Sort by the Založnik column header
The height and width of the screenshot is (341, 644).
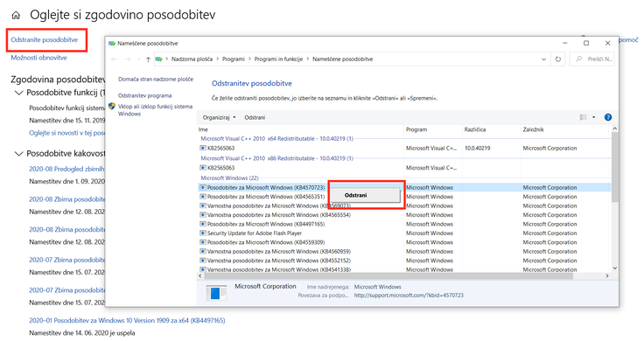[x=564, y=129]
